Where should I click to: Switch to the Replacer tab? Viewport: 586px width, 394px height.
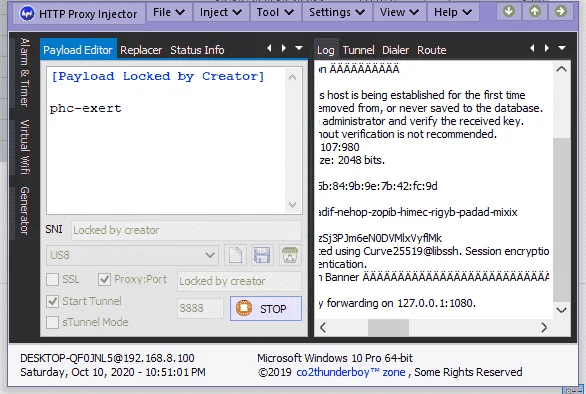click(141, 50)
